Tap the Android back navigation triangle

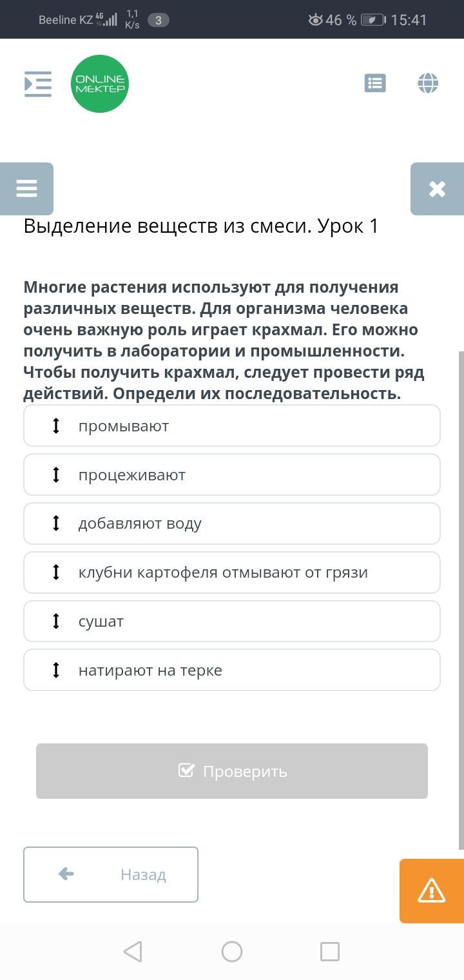coord(133,952)
